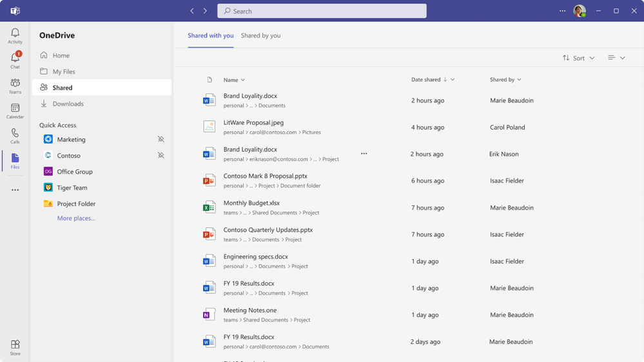Image resolution: width=644 pixels, height=362 pixels.
Task: Click More places link
Action: pyautogui.click(x=76, y=218)
